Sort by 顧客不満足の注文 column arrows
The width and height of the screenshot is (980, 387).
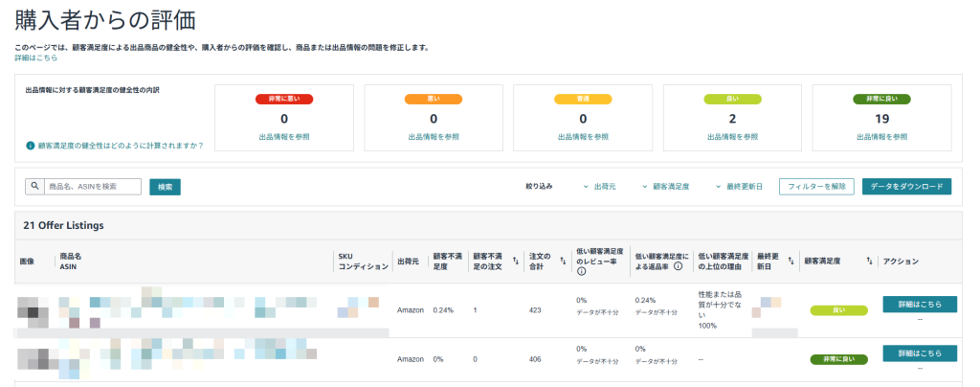(516, 262)
